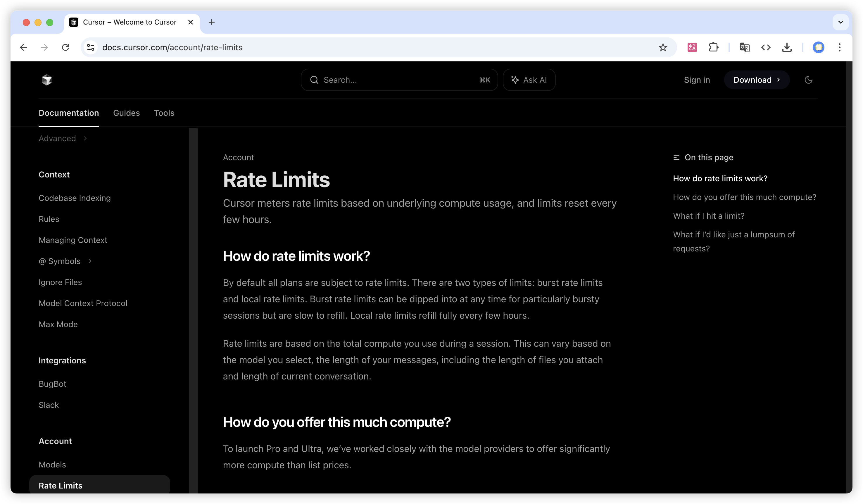Image resolution: width=863 pixels, height=504 pixels.
Task: Open Ignore Files page
Action: (x=60, y=282)
